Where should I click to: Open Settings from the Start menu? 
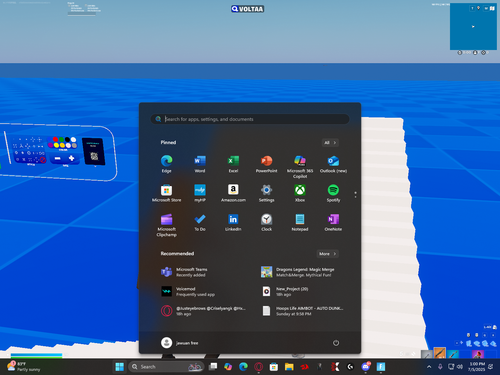click(x=266, y=193)
